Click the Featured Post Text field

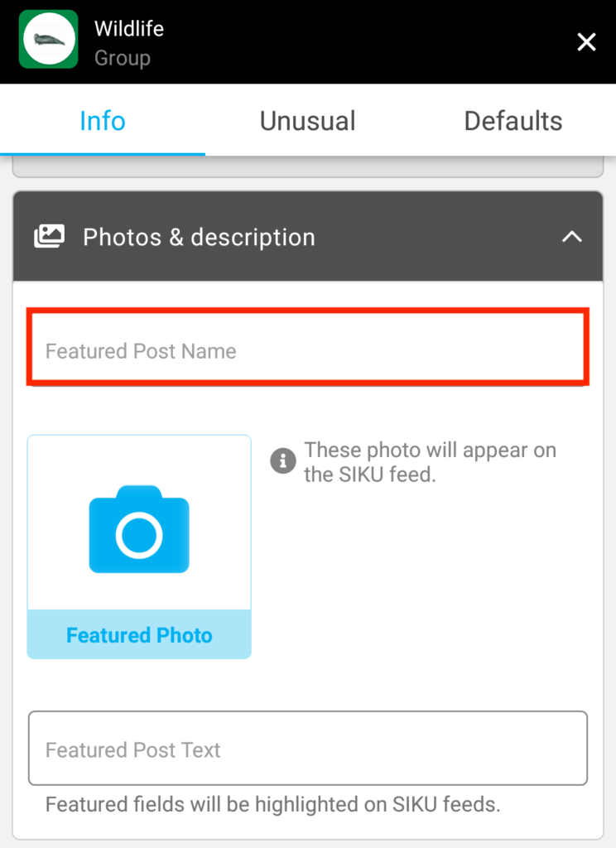point(307,748)
